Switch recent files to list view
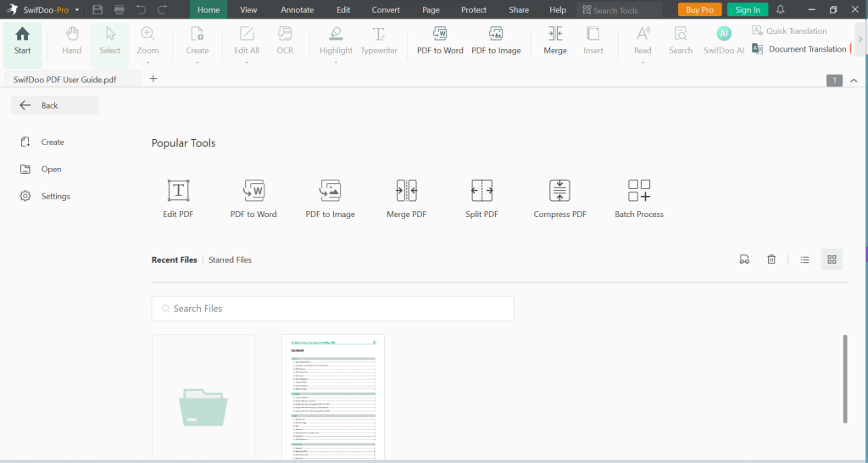Image resolution: width=868 pixels, height=463 pixels. [x=805, y=259]
